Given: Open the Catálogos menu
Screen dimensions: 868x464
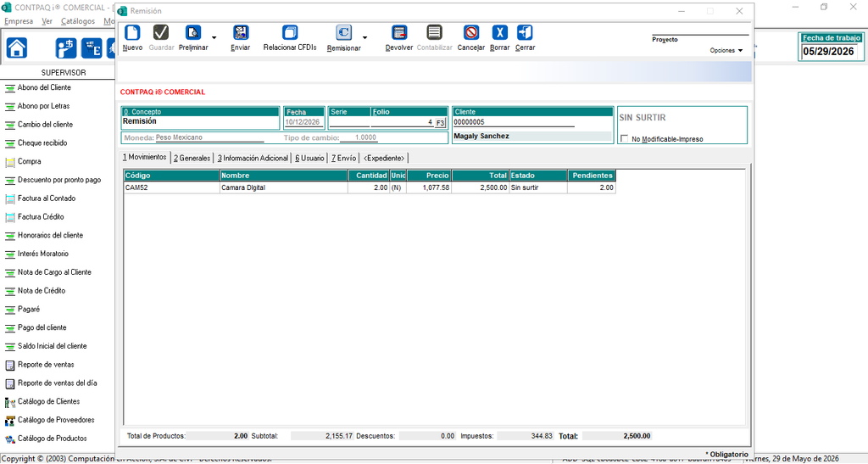Looking at the screenshot, I should [x=78, y=21].
